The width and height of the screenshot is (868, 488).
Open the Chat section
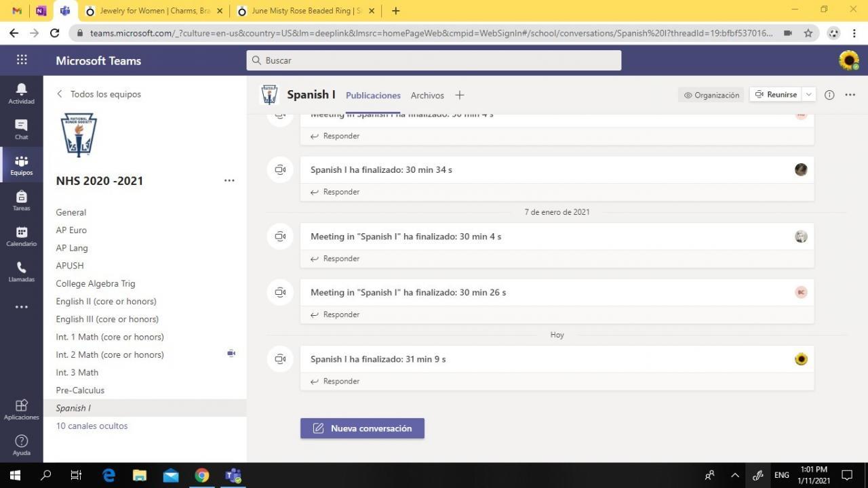click(x=22, y=129)
